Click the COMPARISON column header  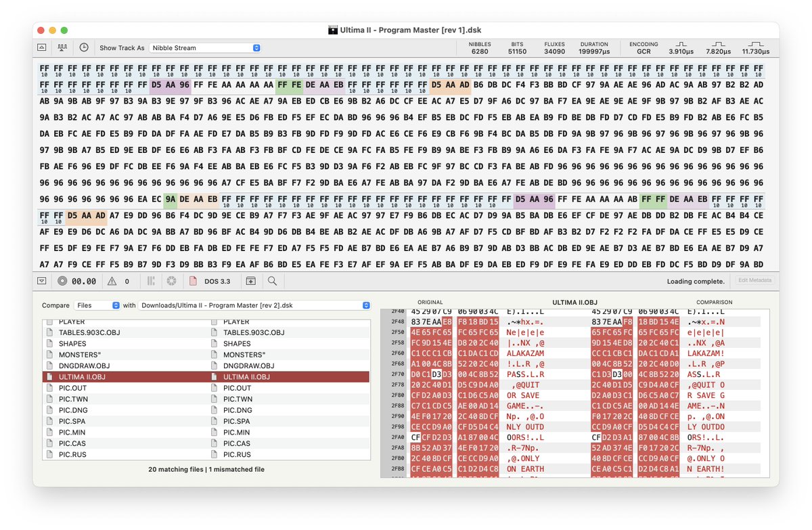tap(714, 303)
